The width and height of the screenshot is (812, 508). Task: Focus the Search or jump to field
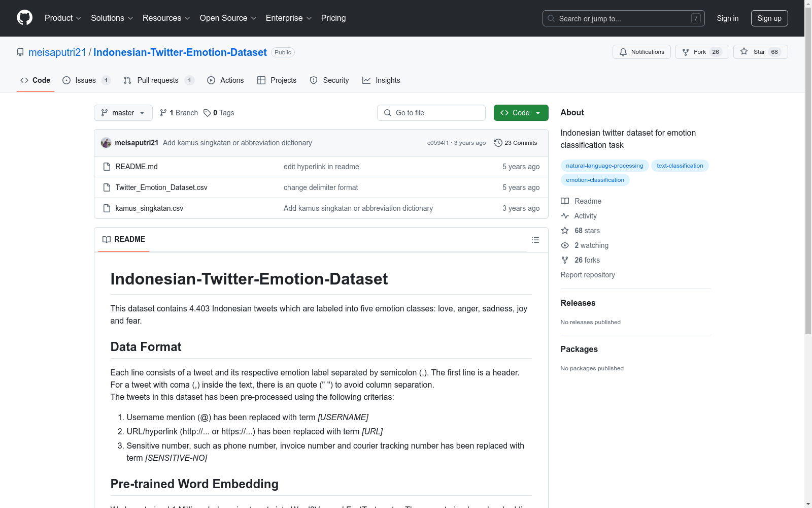click(x=624, y=18)
